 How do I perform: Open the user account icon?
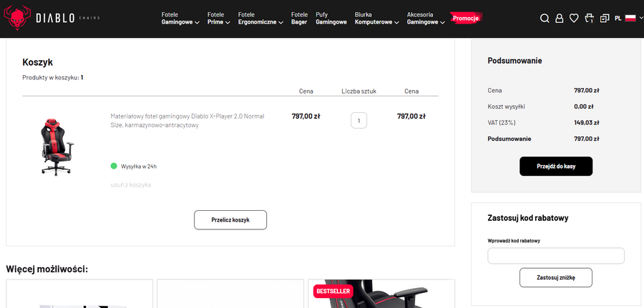560,19
